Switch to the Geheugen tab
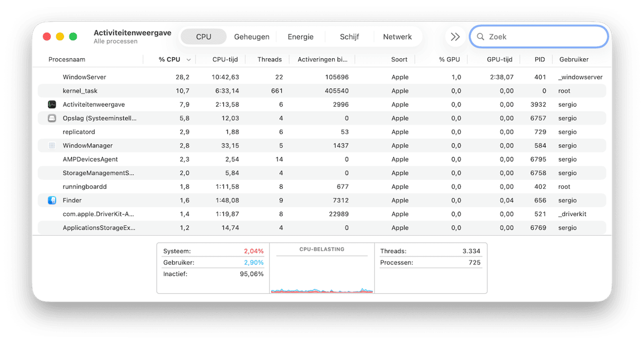Screen dimensions: 644x344 (x=252, y=37)
